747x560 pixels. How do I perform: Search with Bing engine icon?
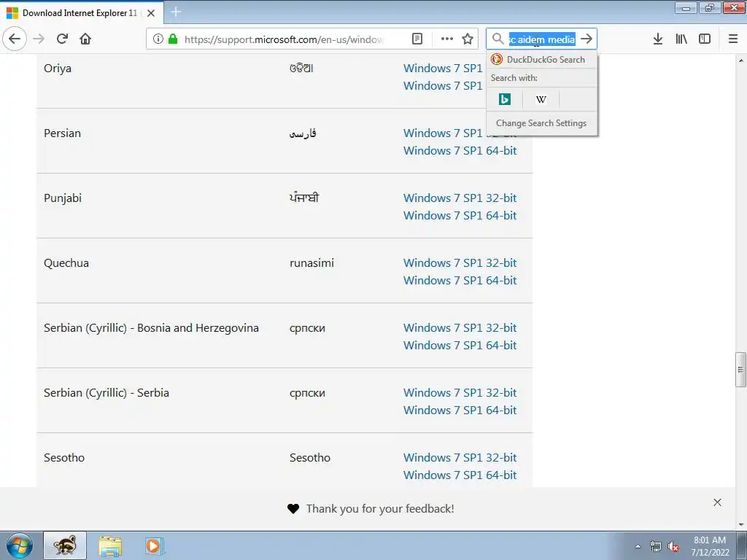pos(505,99)
